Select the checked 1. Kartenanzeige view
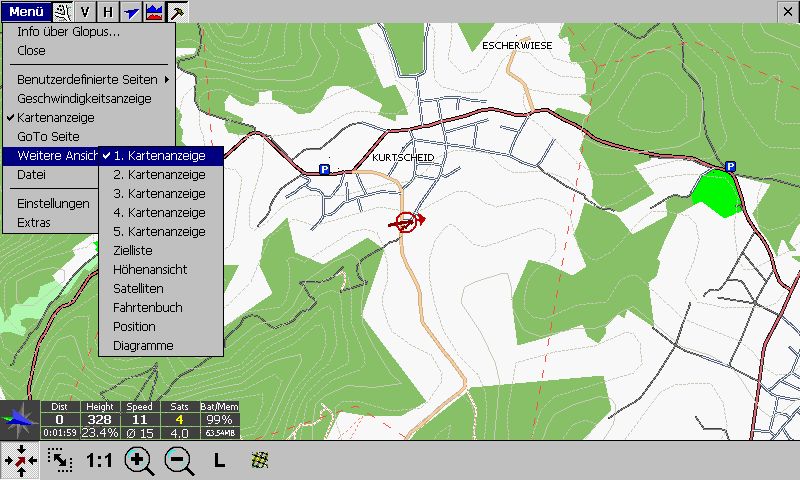800x480 pixels. click(x=159, y=156)
